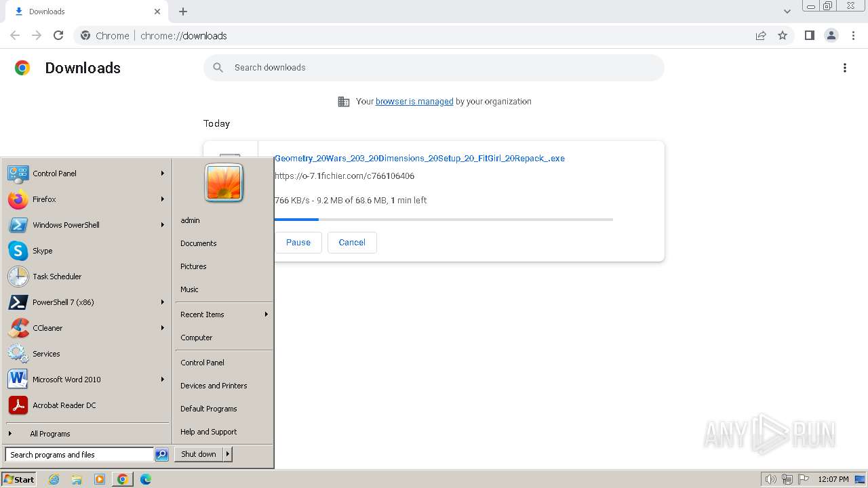Open Pictures from the Start menu
Screen dimensions: 868x488
[x=193, y=266]
